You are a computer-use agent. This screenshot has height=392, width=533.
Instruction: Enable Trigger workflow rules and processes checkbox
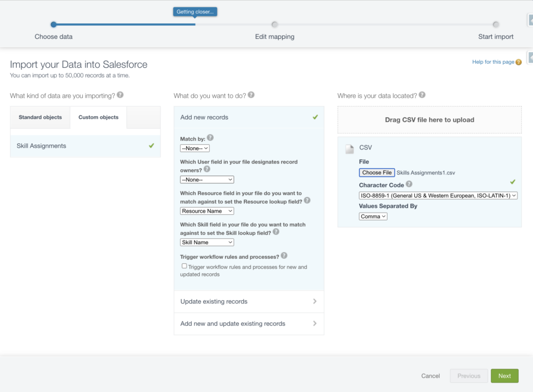tap(184, 266)
